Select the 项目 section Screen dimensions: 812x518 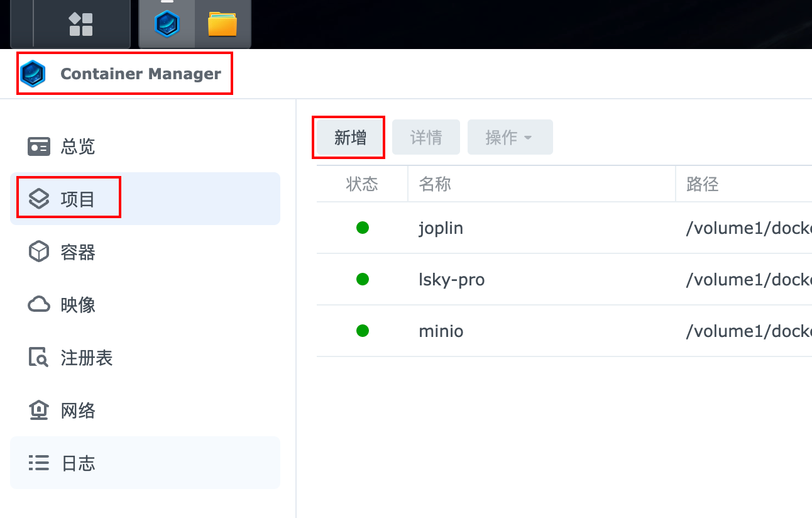tap(145, 199)
